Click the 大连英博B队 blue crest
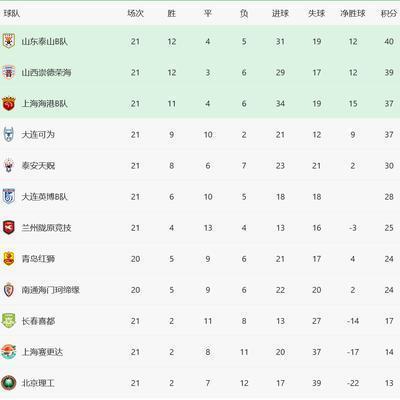 (x=9, y=196)
